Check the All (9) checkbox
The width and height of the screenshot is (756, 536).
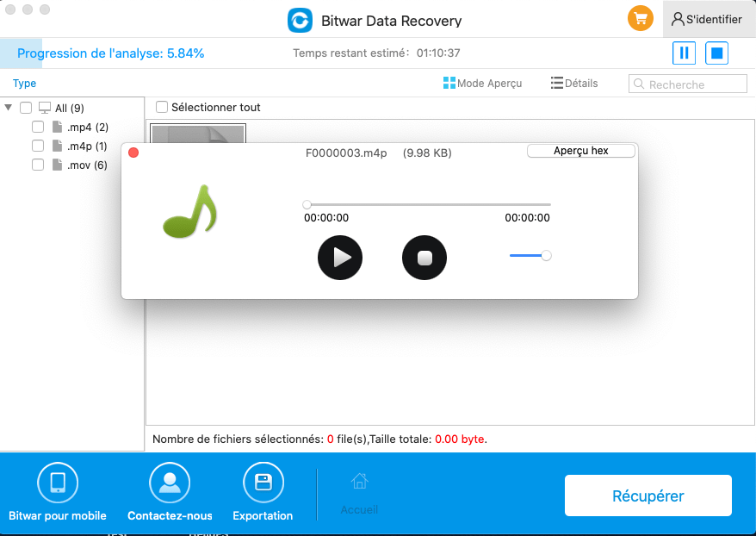pyautogui.click(x=26, y=108)
